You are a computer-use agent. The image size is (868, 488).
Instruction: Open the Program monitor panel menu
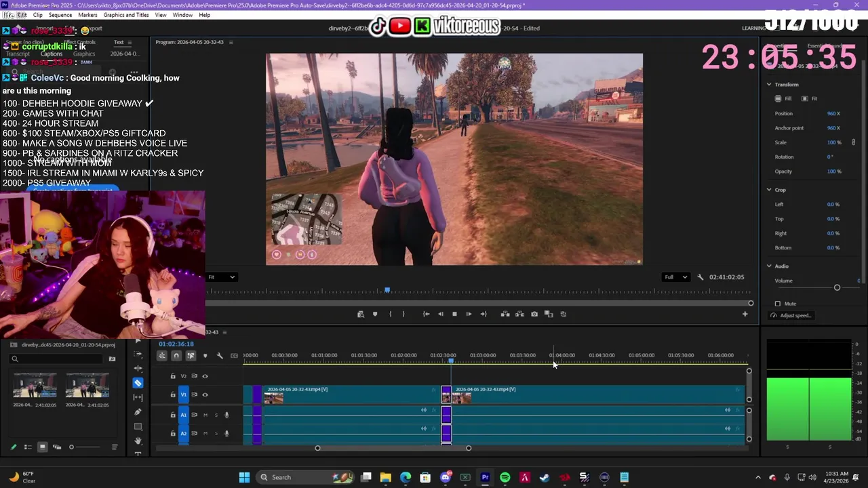tap(231, 42)
